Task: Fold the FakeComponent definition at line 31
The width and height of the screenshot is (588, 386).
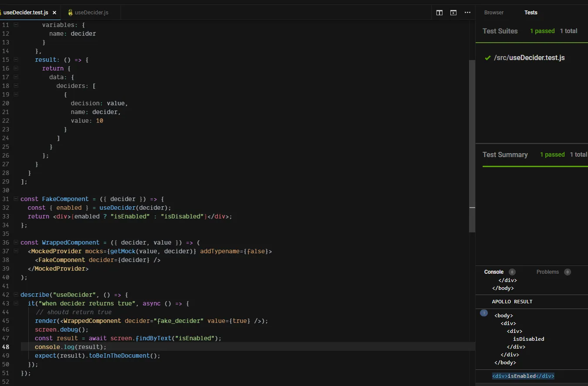Action: point(16,199)
